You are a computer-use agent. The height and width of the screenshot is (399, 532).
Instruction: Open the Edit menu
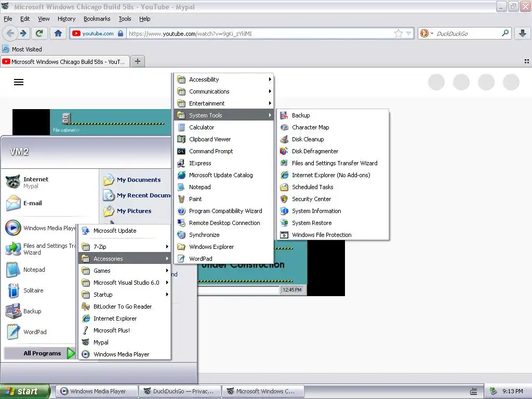tap(25, 19)
